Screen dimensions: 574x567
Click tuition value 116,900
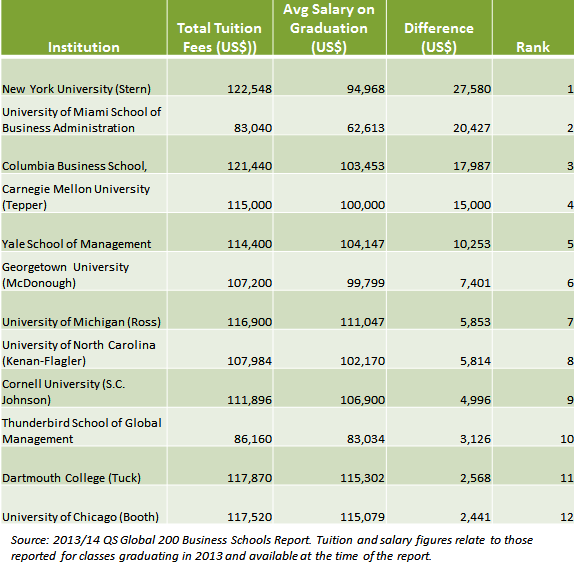pyautogui.click(x=249, y=322)
